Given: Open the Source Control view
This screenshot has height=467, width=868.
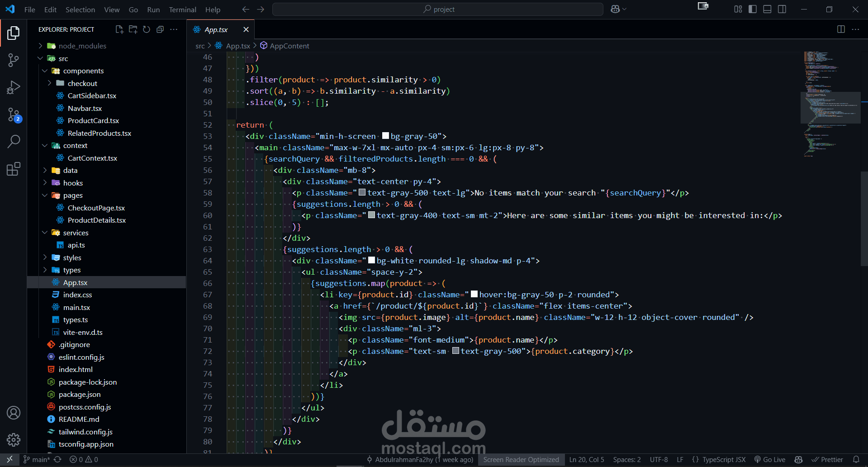Looking at the screenshot, I should pyautogui.click(x=14, y=60).
